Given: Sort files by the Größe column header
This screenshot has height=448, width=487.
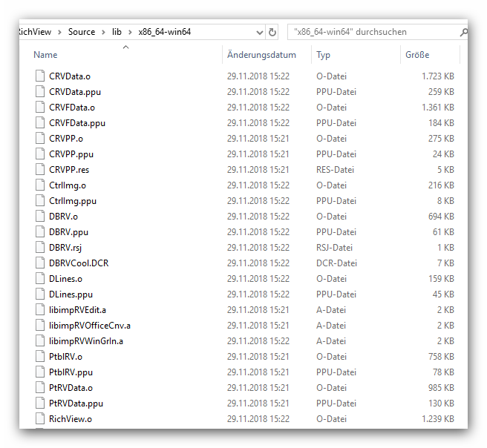Looking at the screenshot, I should click(417, 55).
